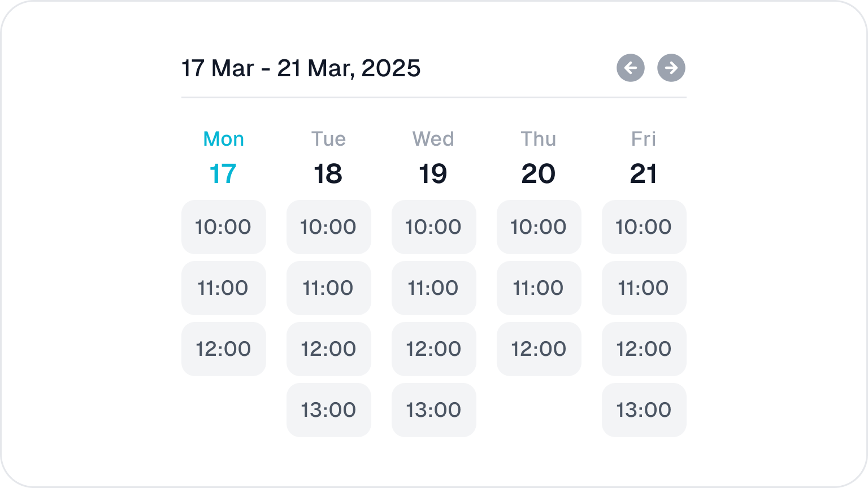The image size is (868, 488).
Task: Book the 13:00 slot on Tuesday
Action: coord(328,410)
